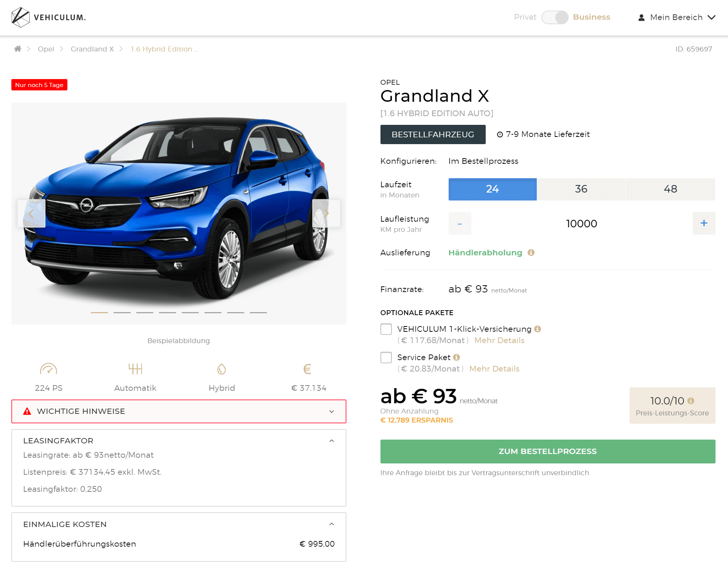
Task: Collapse the EINMALIGE KOSTEN section
Action: 332,524
